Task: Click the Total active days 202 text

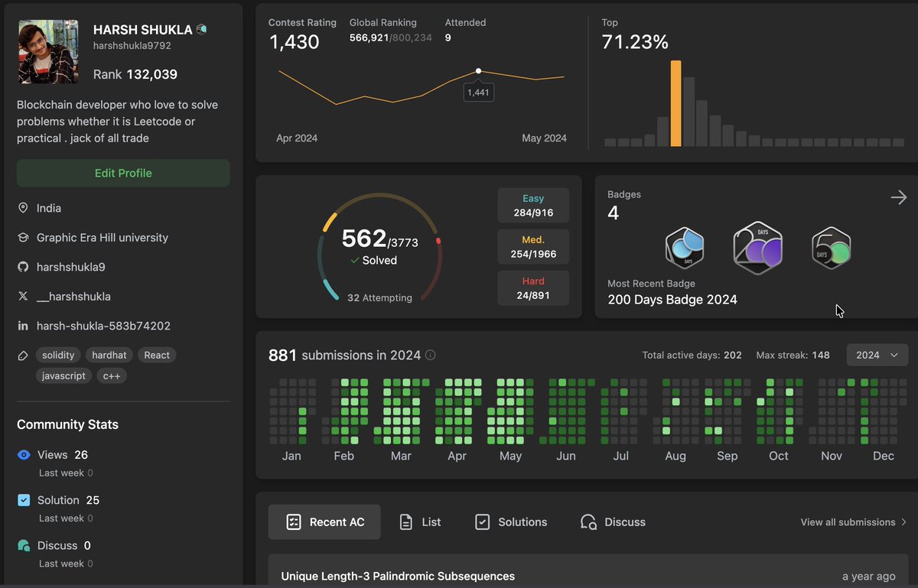Action: click(692, 355)
